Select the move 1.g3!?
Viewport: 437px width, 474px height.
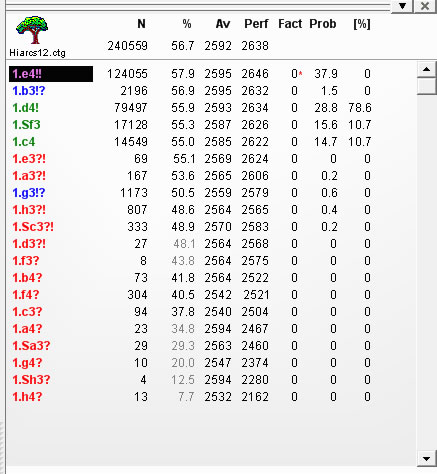29,193
